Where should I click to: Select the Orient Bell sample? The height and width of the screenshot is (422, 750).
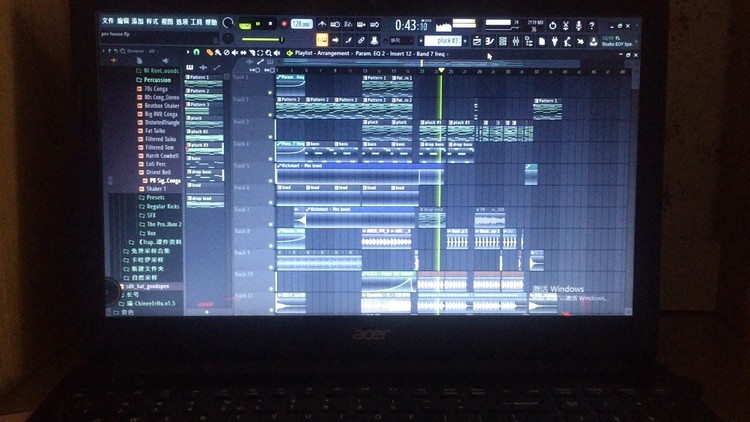(x=157, y=172)
